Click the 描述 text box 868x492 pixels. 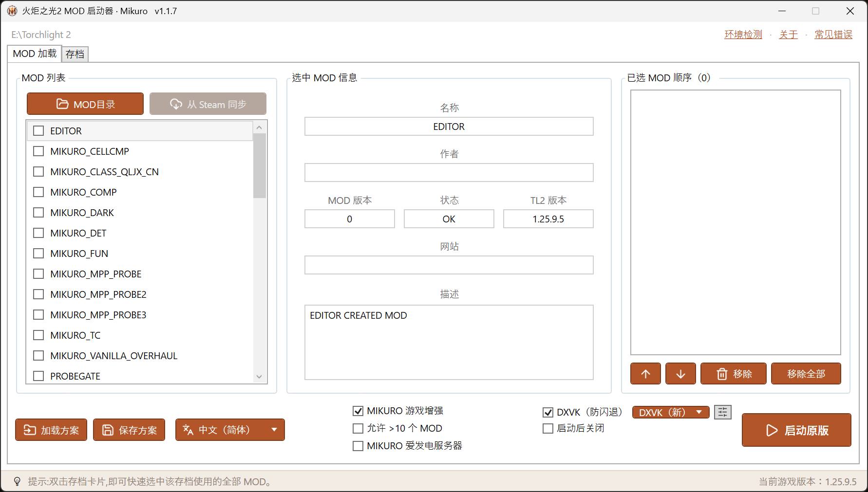[449, 343]
